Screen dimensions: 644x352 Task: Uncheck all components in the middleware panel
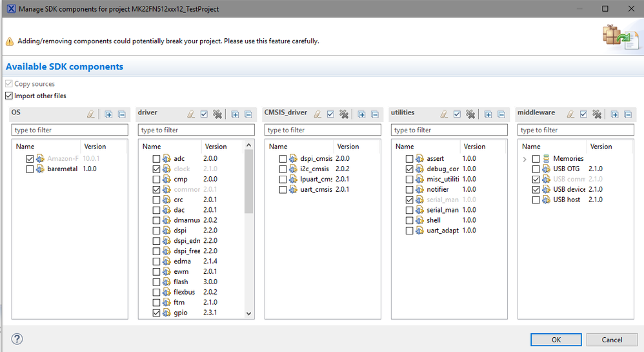pyautogui.click(x=597, y=114)
